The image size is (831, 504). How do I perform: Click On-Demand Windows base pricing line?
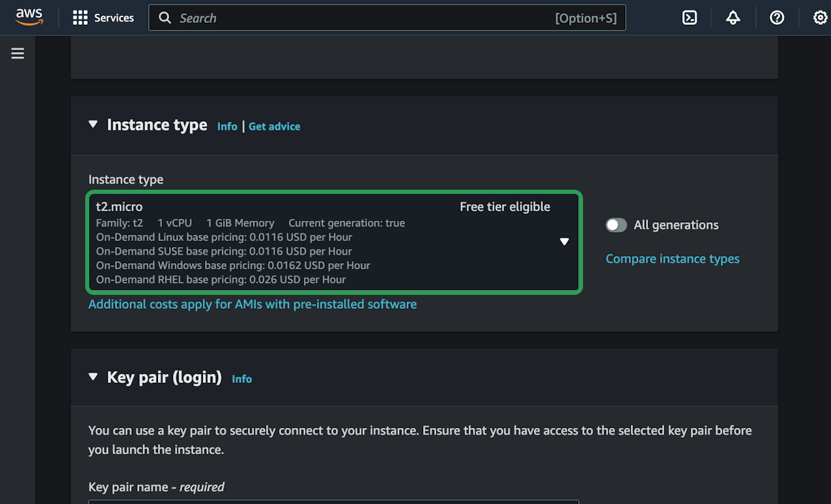pos(233,265)
